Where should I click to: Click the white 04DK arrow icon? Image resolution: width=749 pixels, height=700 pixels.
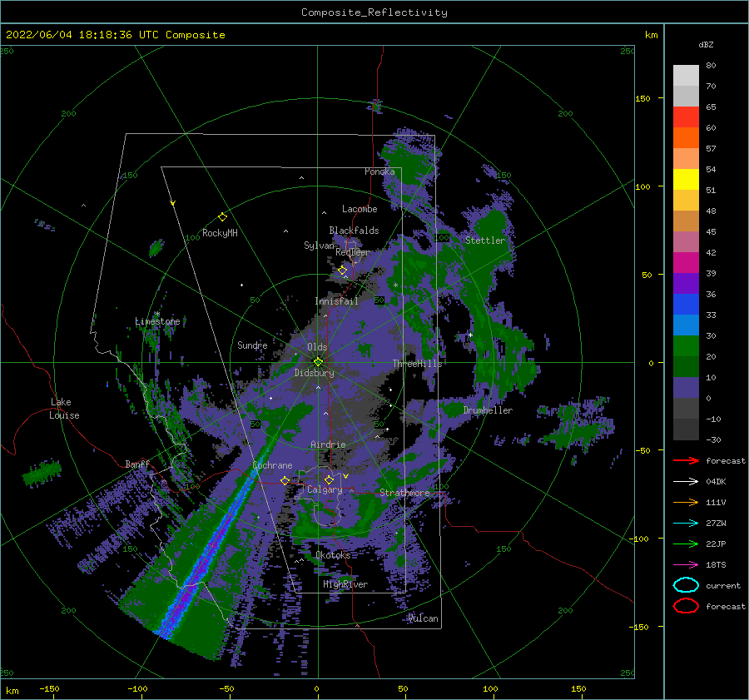[686, 481]
